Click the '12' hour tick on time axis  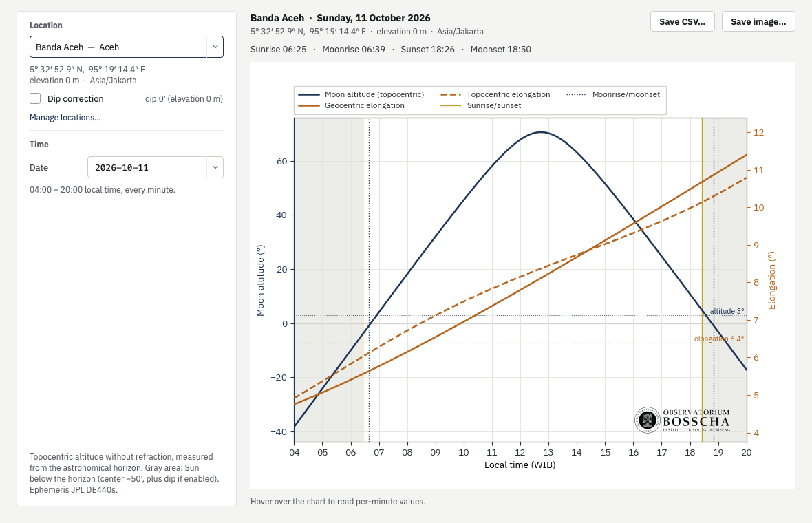520,452
